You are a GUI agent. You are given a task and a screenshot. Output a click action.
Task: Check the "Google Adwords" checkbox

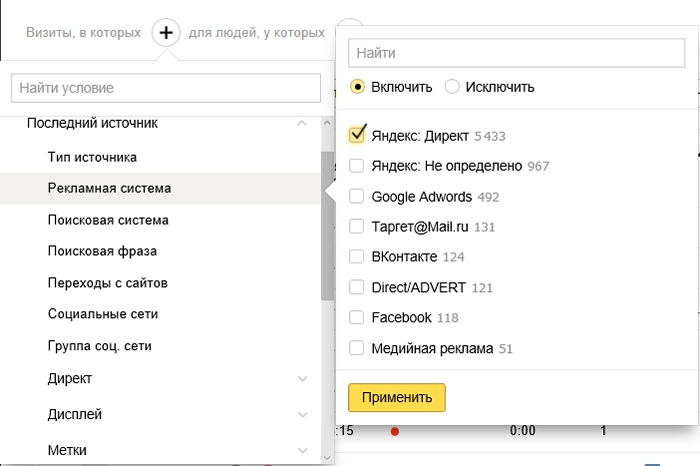click(x=356, y=196)
